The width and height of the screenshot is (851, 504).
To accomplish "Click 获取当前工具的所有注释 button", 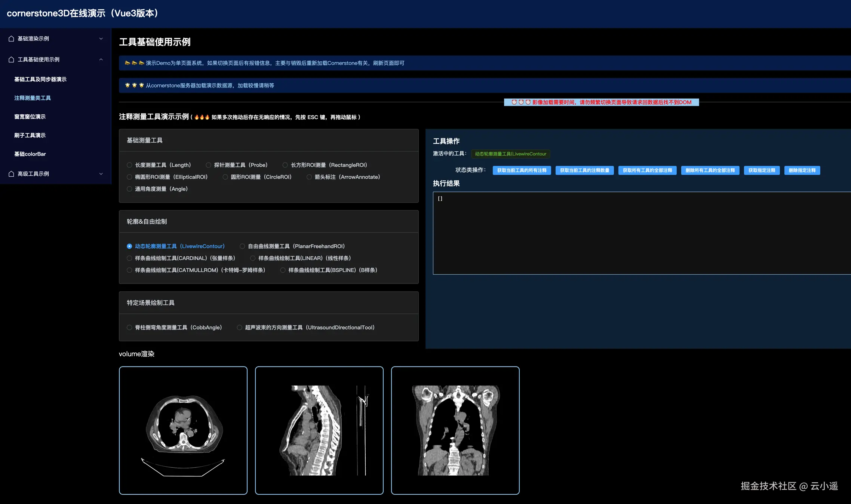I will [522, 170].
